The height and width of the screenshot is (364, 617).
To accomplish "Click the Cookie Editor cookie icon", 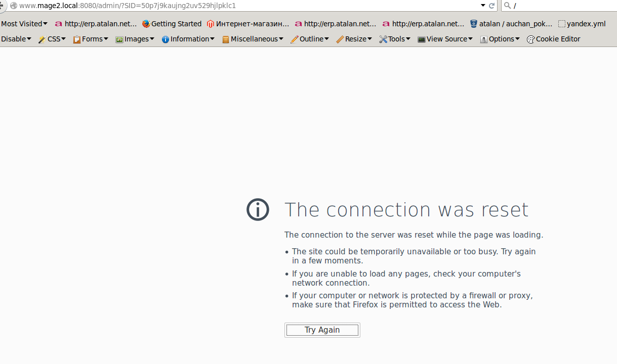I will pos(531,39).
